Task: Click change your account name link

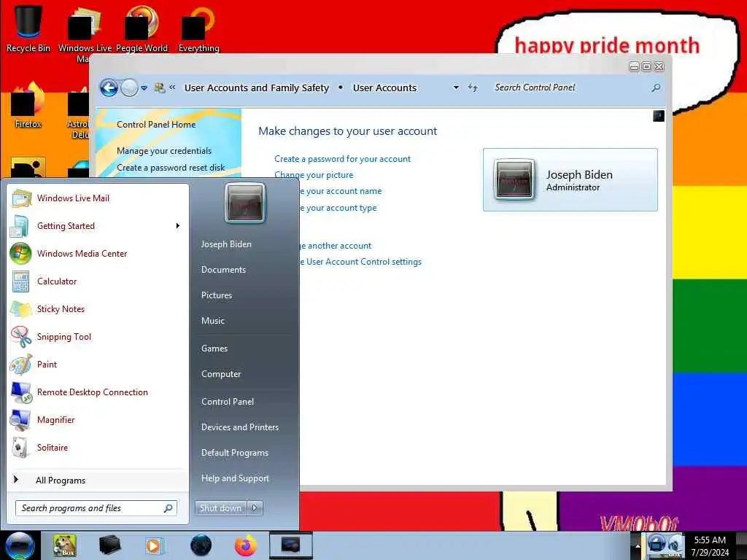Action: (341, 191)
